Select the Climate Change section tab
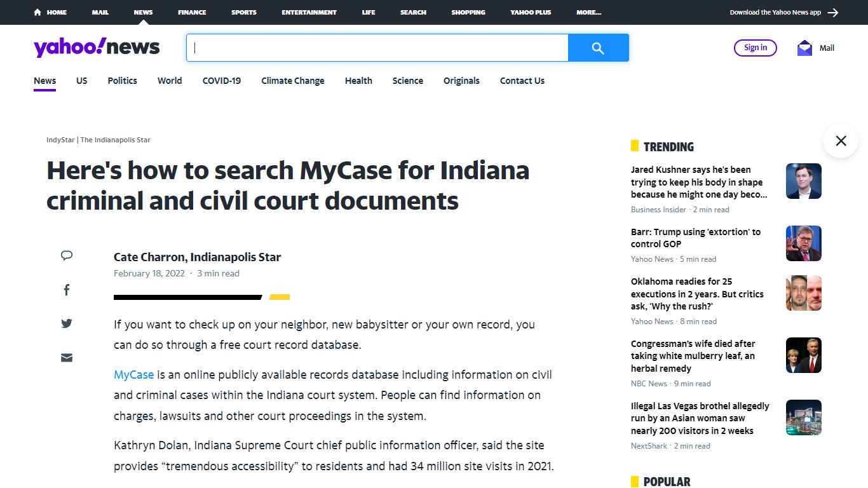 click(x=293, y=81)
